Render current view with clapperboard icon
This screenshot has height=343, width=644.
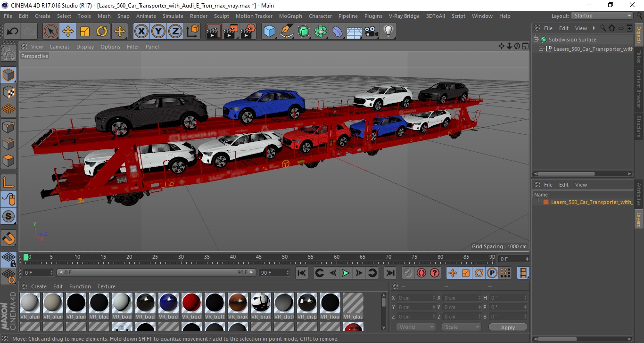(214, 32)
